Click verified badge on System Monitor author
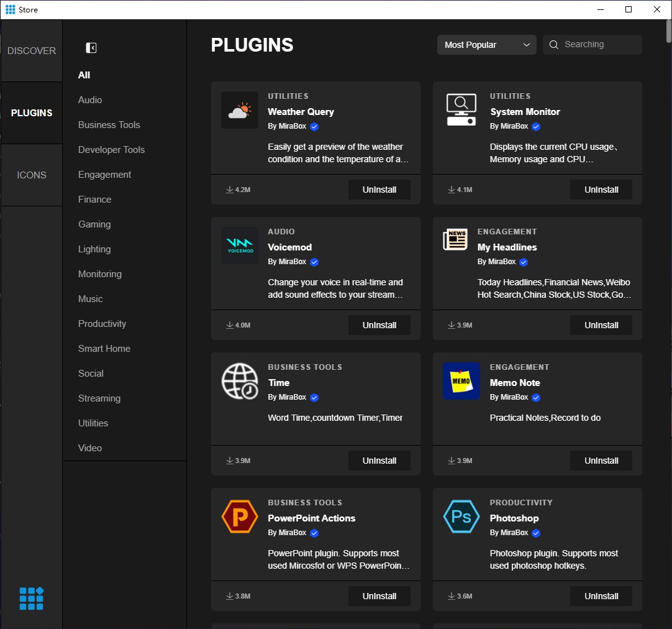The height and width of the screenshot is (629, 672). [536, 127]
